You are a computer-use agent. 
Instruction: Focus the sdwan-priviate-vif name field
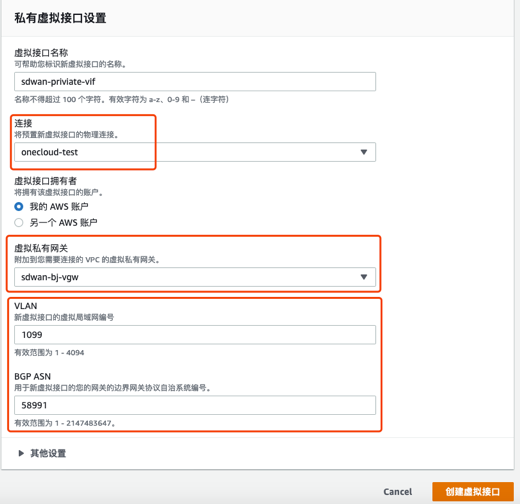[195, 82]
